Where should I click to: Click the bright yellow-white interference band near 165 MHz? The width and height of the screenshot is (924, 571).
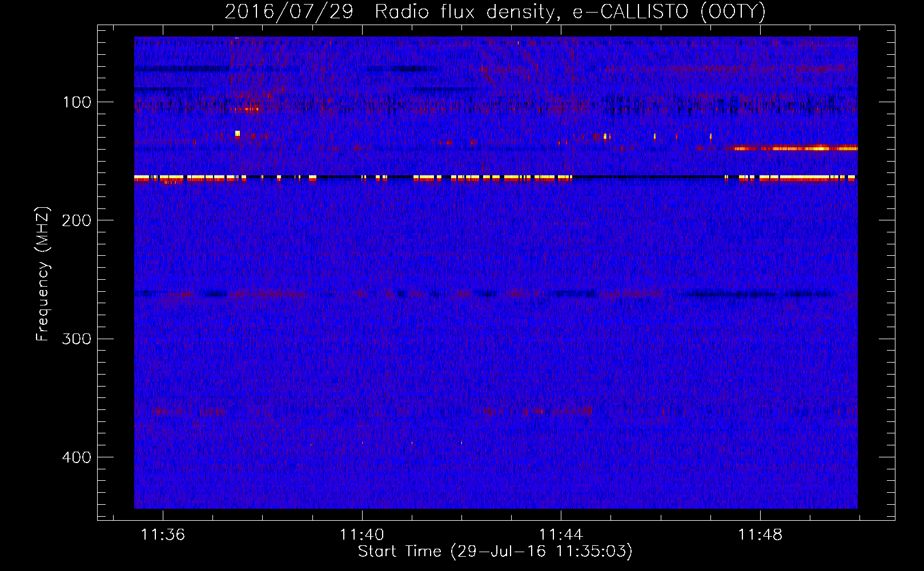click(x=495, y=178)
